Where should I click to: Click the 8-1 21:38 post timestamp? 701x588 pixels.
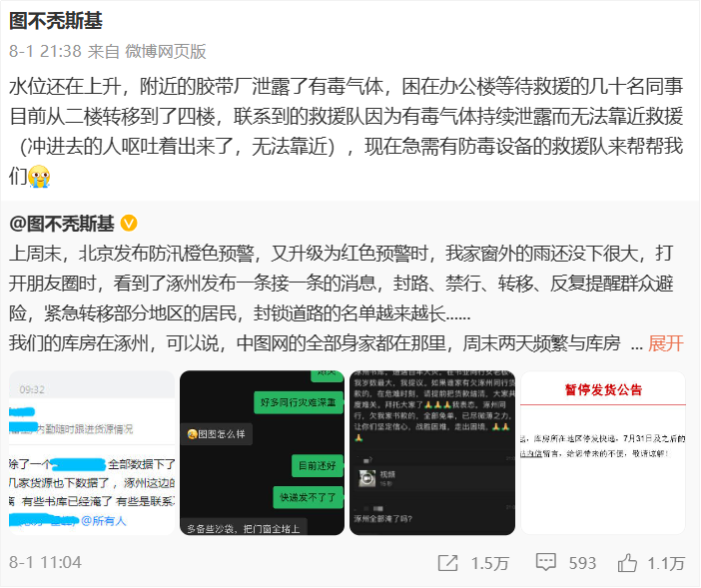pos(45,51)
